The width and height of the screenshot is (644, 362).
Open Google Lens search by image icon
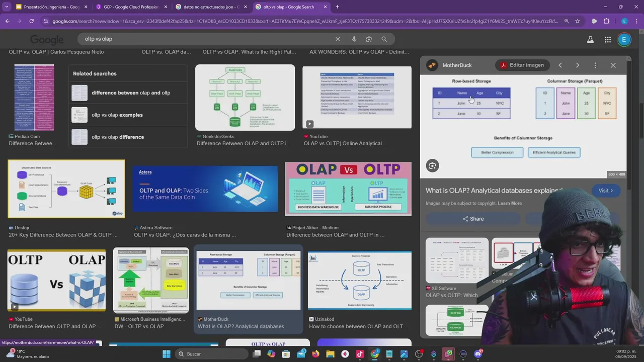[369, 39]
